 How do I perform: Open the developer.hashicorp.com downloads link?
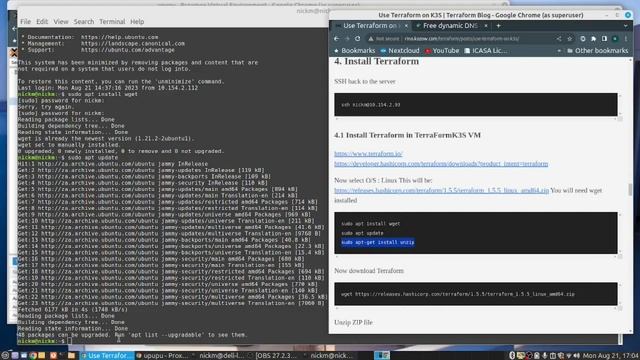(441, 164)
